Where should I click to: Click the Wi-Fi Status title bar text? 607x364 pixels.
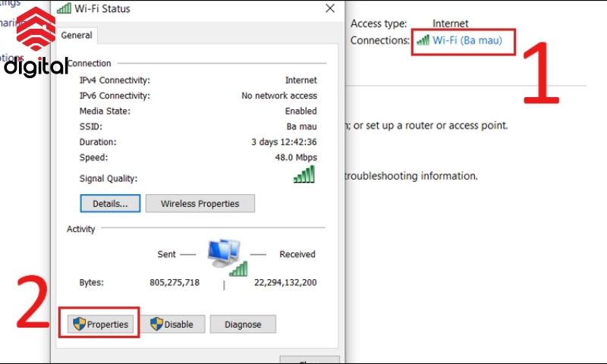pos(102,9)
